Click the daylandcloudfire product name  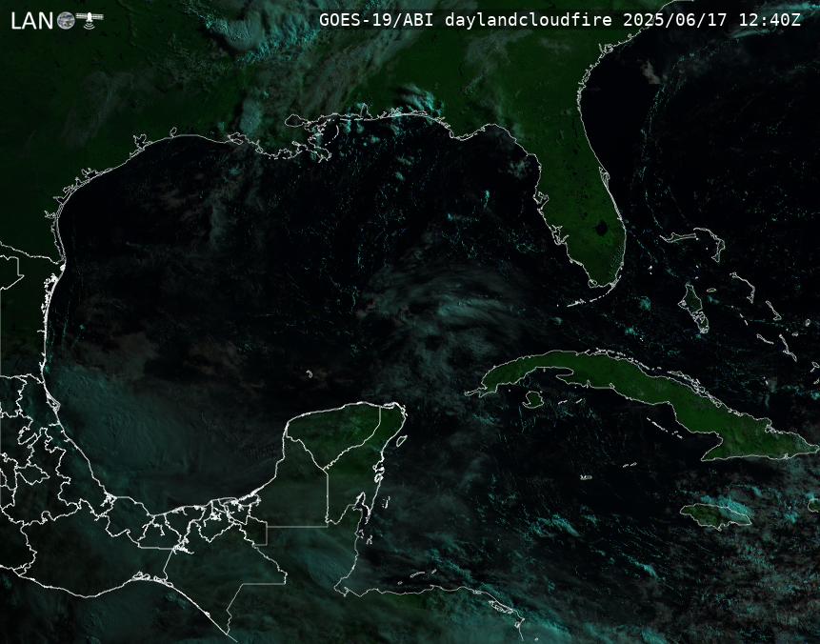coord(529,20)
